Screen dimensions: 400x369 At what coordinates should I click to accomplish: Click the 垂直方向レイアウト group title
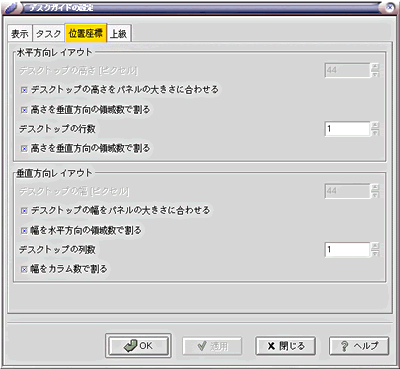click(55, 173)
